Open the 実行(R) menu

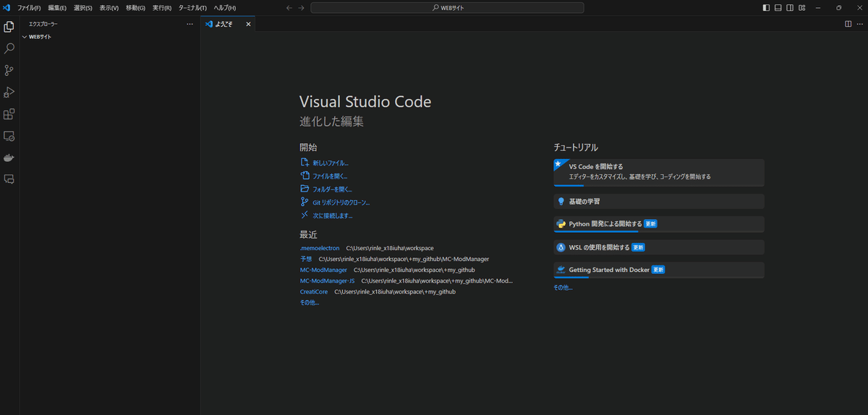(162, 7)
